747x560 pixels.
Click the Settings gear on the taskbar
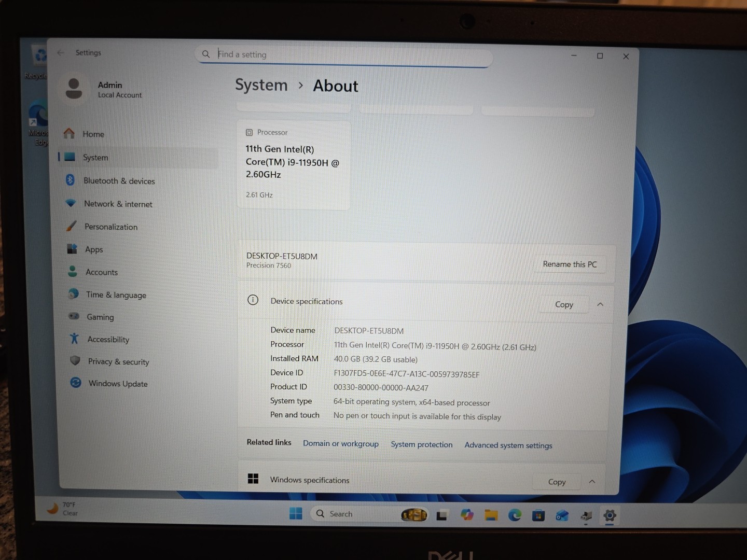[610, 516]
